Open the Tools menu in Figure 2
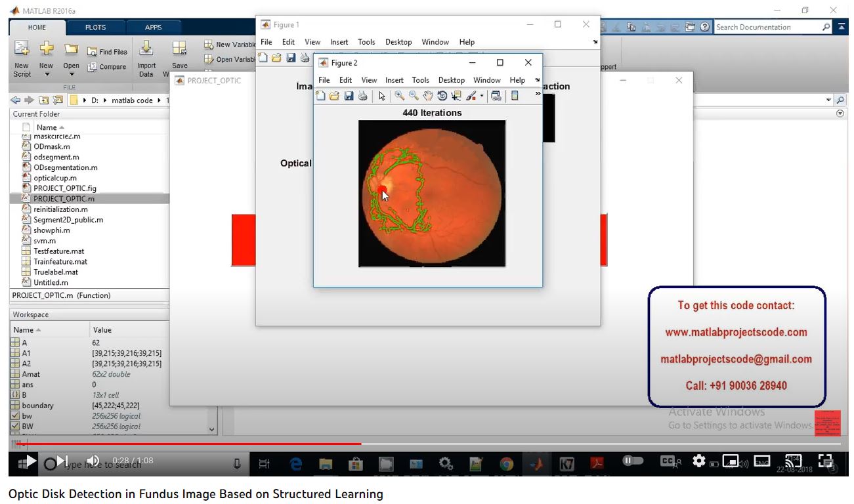This screenshot has width=854, height=504. pos(420,80)
